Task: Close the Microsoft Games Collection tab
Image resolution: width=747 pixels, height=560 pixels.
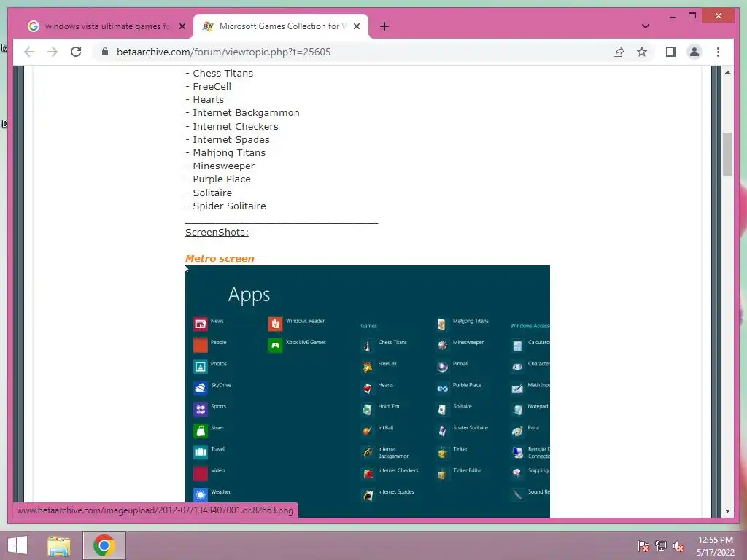Action: tap(356, 26)
